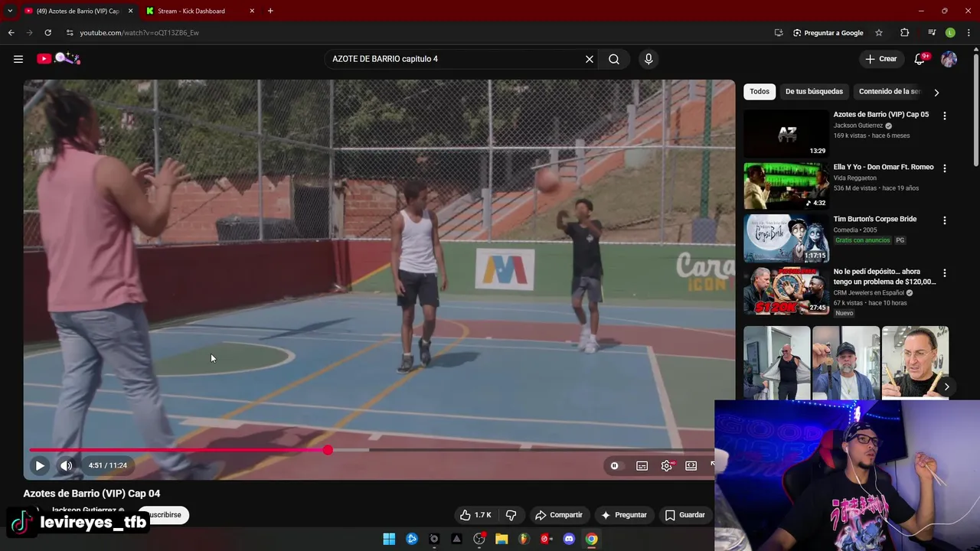Open FL Studio from taskbar

pos(524,539)
